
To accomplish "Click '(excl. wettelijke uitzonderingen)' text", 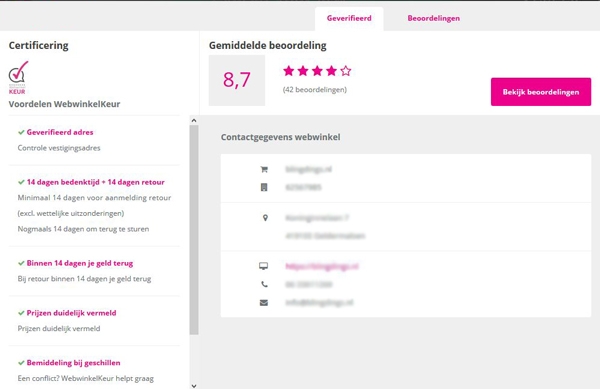I will 71,213.
